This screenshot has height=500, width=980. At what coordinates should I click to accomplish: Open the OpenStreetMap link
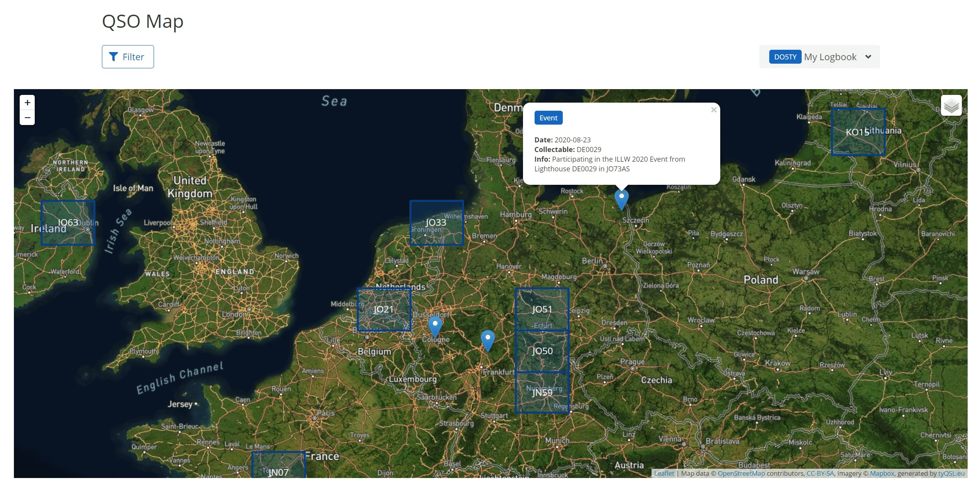pyautogui.click(x=741, y=473)
